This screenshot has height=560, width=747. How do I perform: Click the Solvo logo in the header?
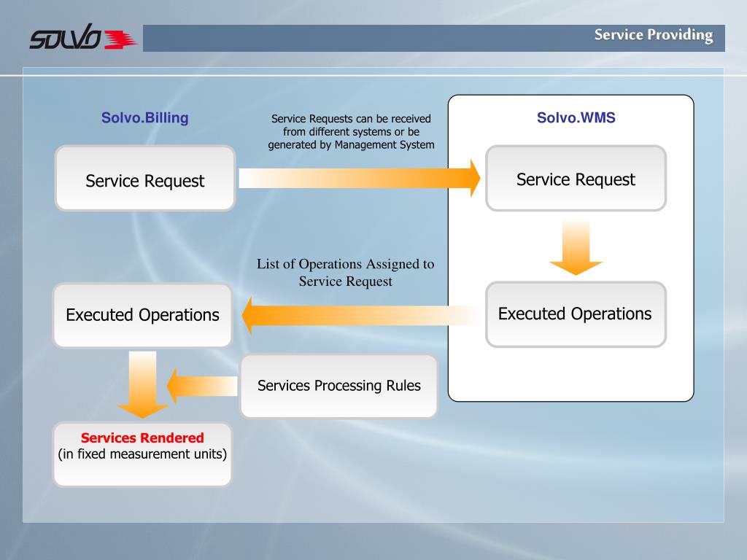83,36
